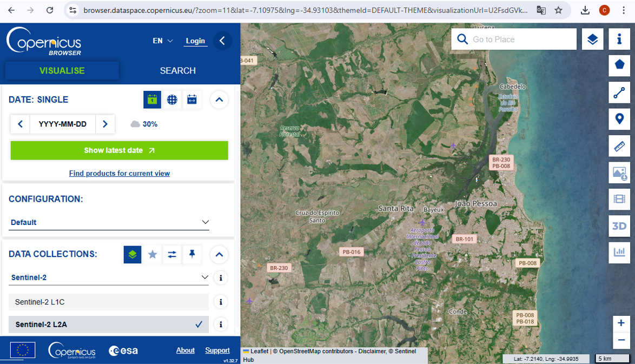Viewport: 635px width, 364px height.
Task: Toggle the mosaic globe date mode
Action: pos(172,100)
